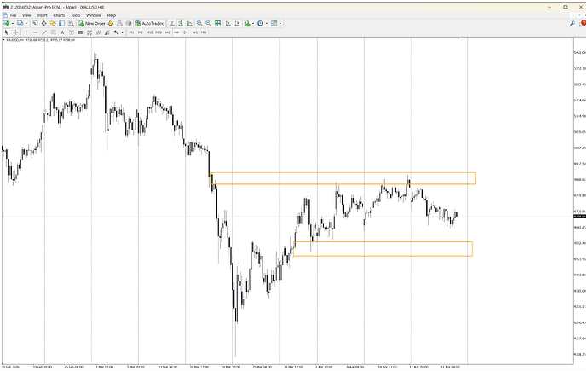Restore the inner chart window button

coord(579,15)
